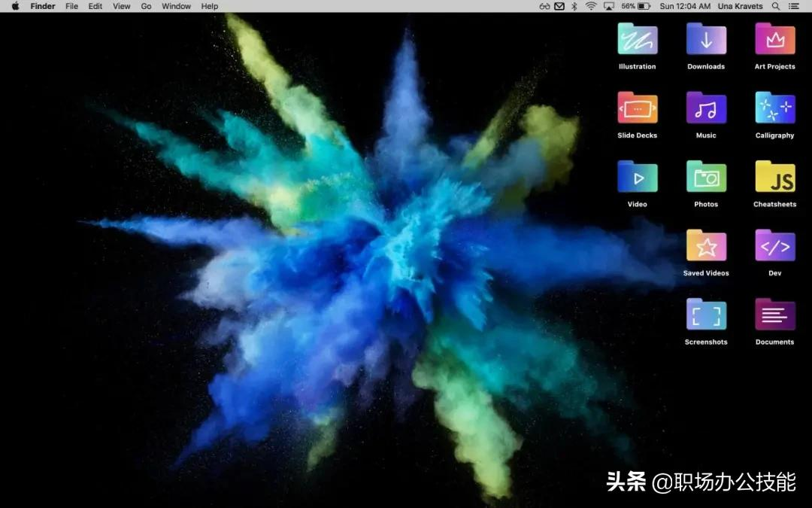Select the JS Cheatsheets folder
Viewport: 812px width, 508px height.
pos(774,177)
